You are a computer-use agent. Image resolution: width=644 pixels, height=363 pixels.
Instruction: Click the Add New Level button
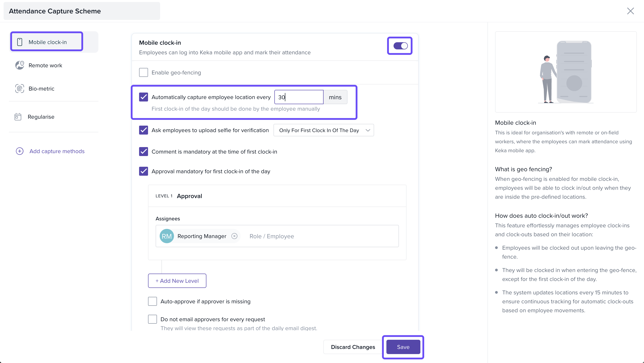tap(177, 281)
